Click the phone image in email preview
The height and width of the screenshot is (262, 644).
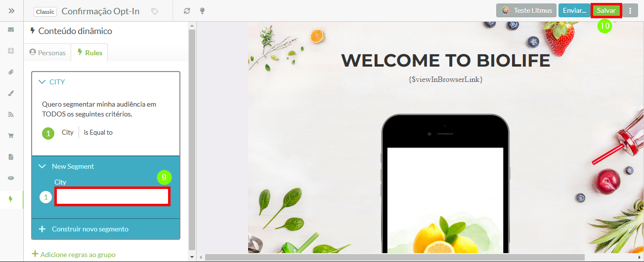pyautogui.click(x=445, y=184)
